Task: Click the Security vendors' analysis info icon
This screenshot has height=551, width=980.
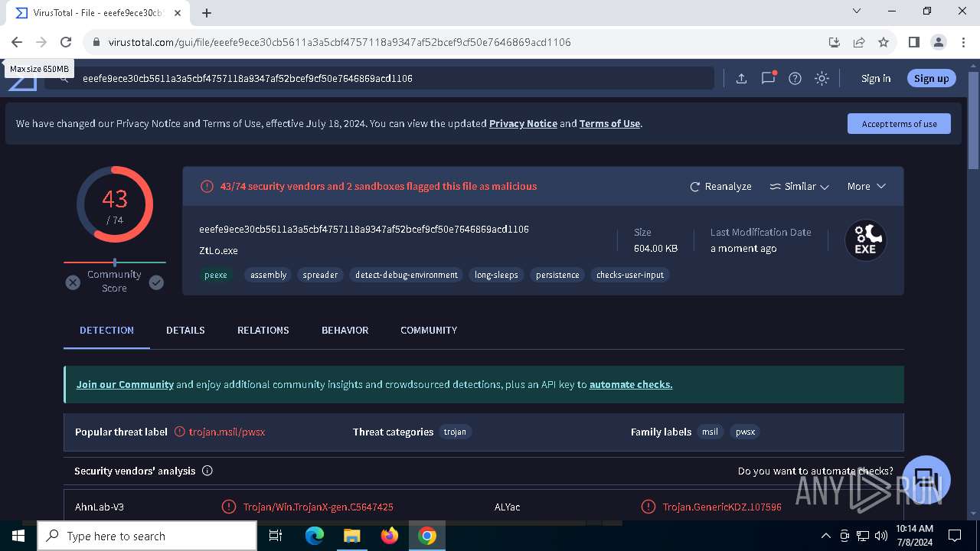Action: [207, 471]
